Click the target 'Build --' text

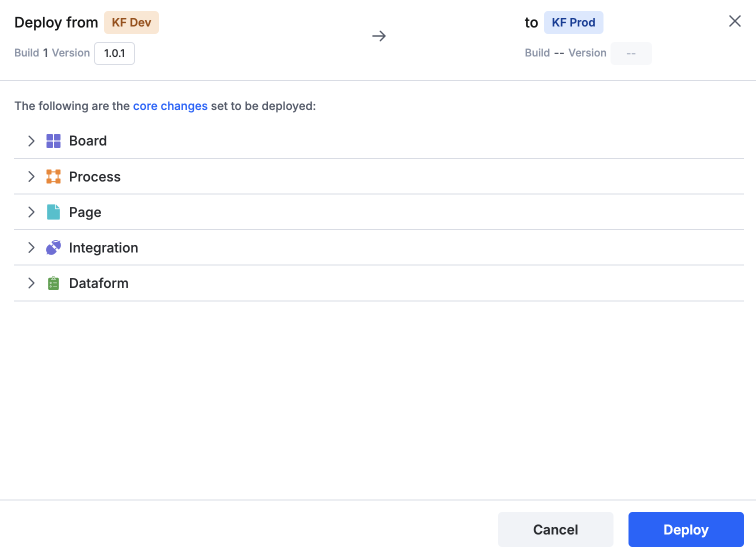pyautogui.click(x=544, y=53)
